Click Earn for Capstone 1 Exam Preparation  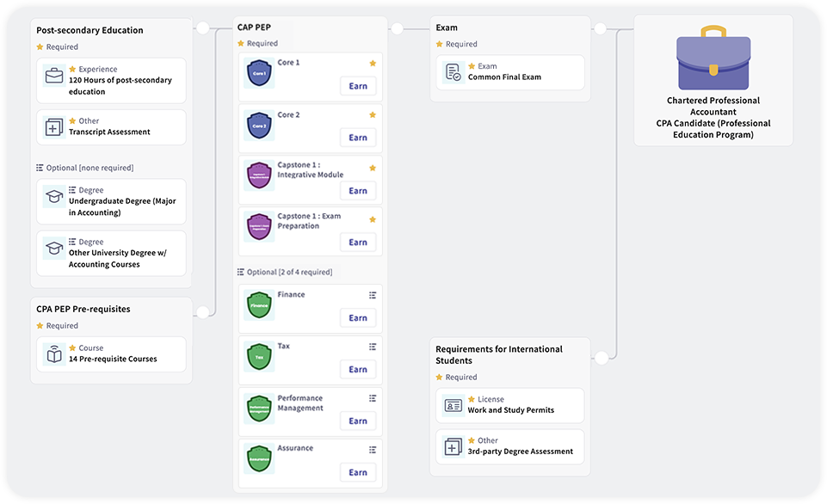(358, 243)
